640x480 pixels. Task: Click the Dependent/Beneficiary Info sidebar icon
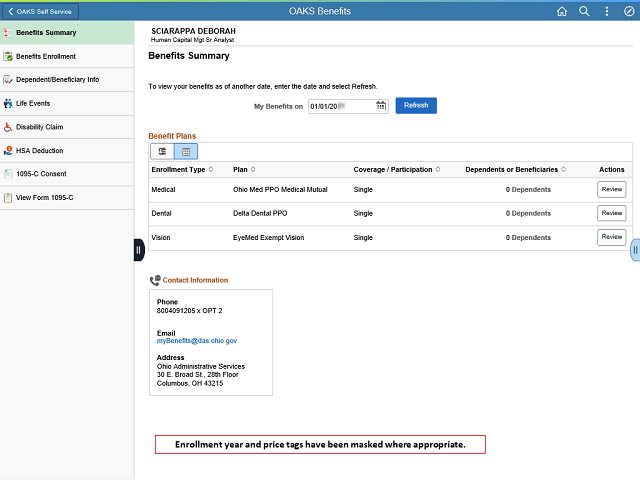(8, 80)
